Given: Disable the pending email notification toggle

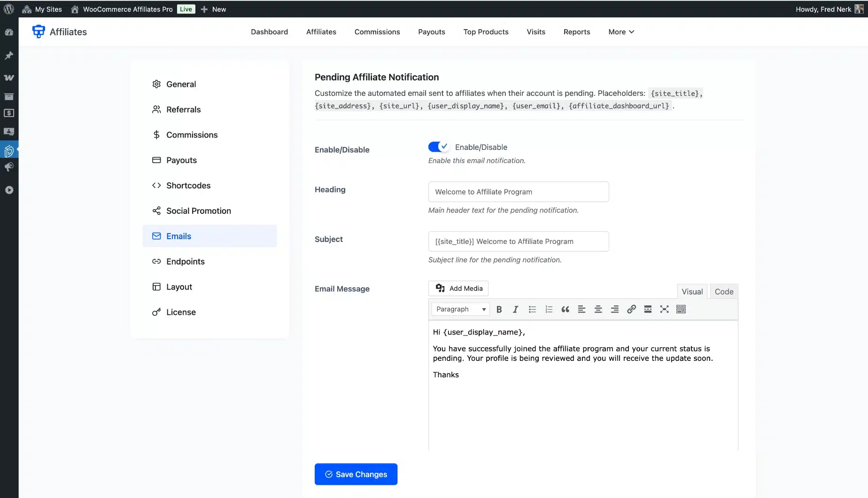Looking at the screenshot, I should point(438,147).
